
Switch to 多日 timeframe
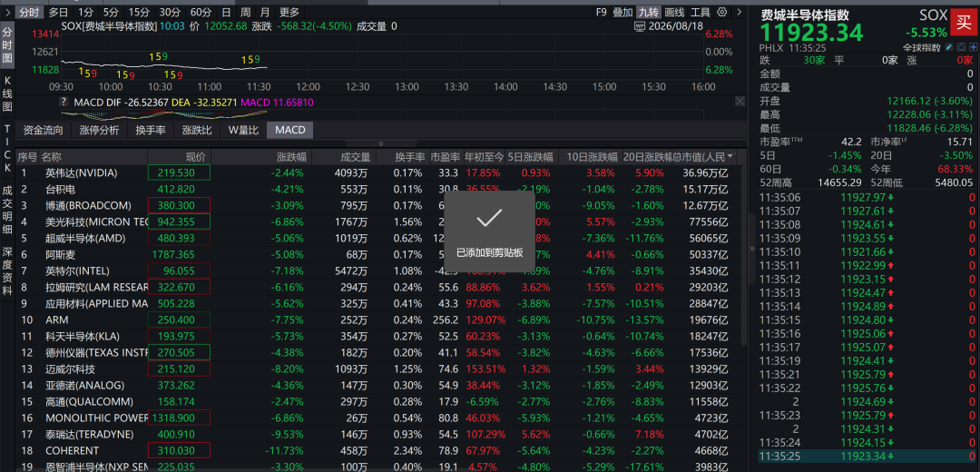(x=59, y=12)
